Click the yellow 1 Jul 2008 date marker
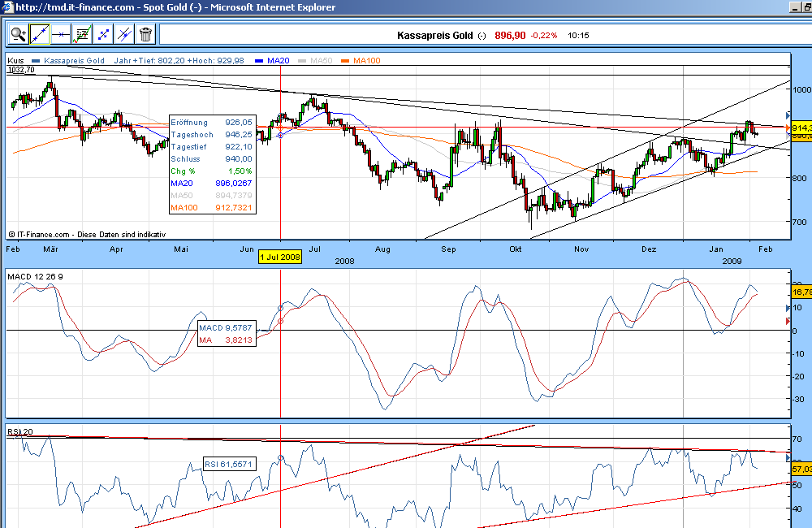Viewport: 812px width, 528px height. coord(280,257)
